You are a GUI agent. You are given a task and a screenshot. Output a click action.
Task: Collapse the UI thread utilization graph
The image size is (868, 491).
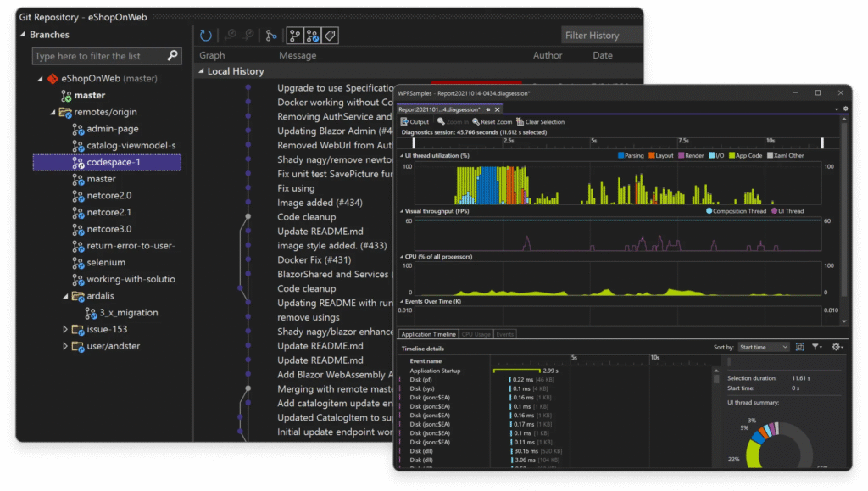coord(402,156)
